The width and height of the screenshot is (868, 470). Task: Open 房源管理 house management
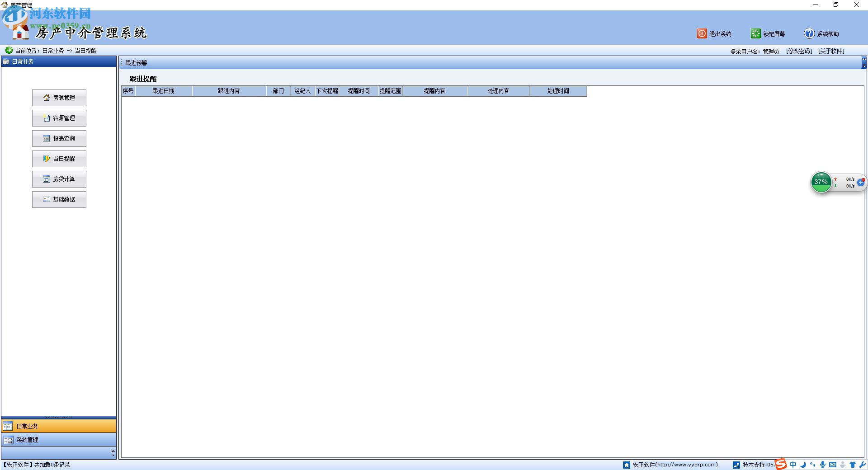(59, 98)
